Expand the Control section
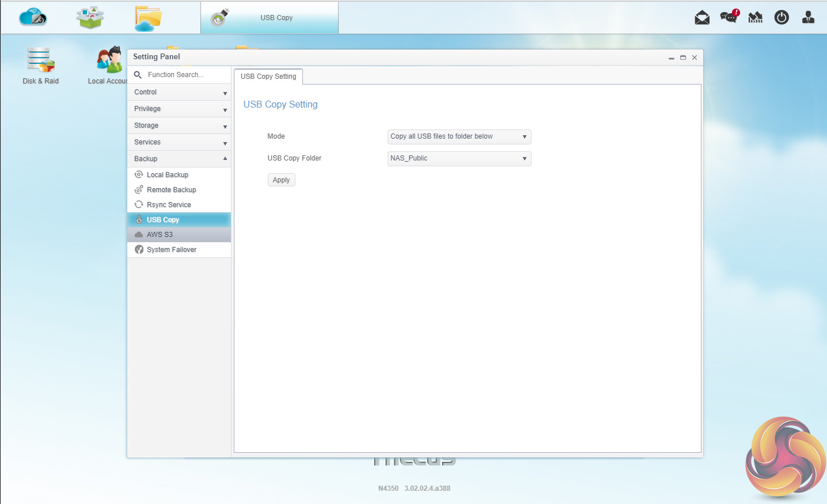The height and width of the screenshot is (504, 827). pyautogui.click(x=179, y=92)
